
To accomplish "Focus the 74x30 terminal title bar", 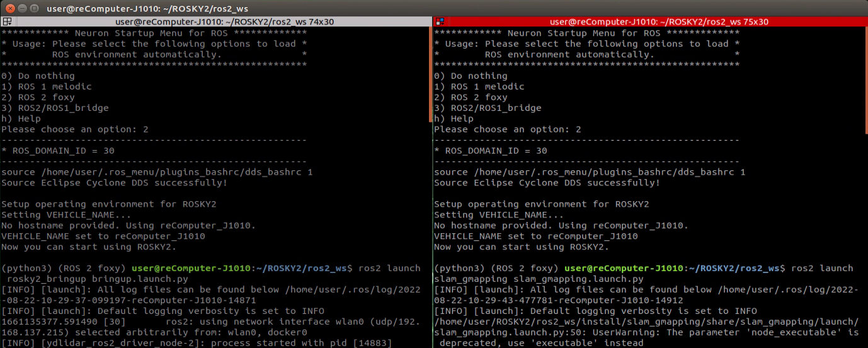I will pyautogui.click(x=216, y=21).
